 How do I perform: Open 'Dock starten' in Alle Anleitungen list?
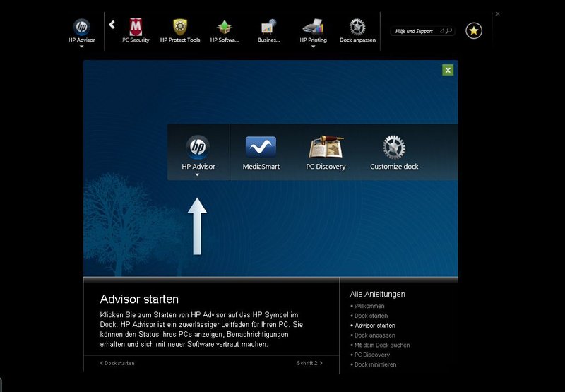[x=371, y=316]
